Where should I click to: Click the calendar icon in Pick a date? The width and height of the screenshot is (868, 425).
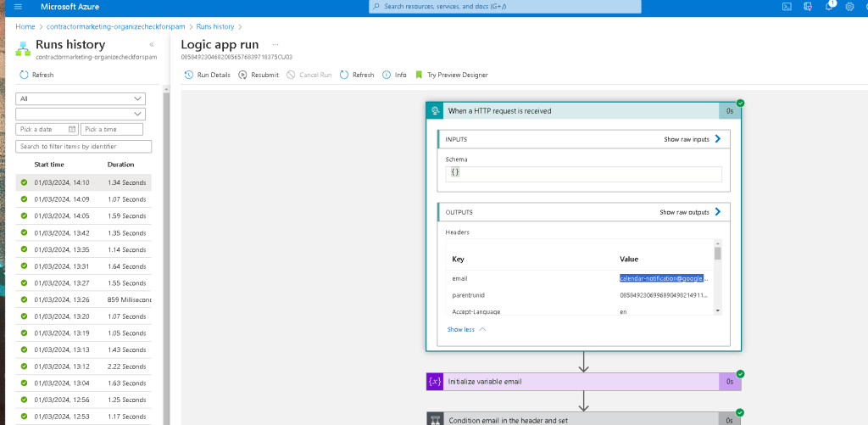[x=72, y=129]
